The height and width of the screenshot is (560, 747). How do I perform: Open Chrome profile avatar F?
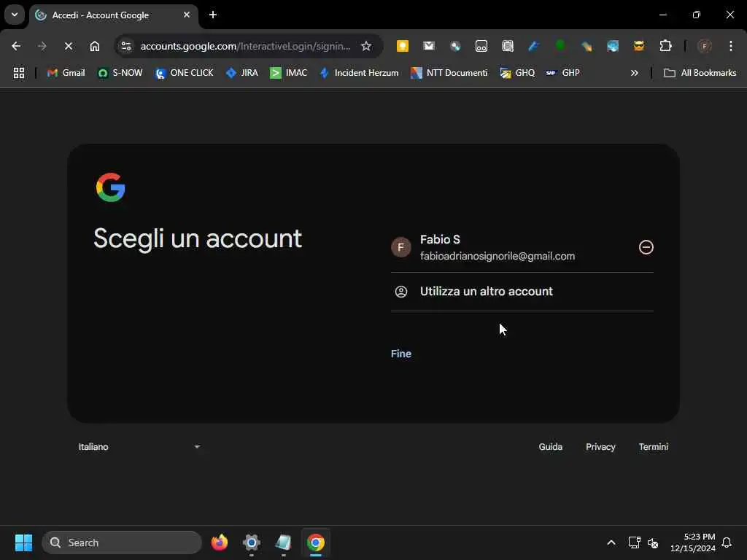pos(704,46)
